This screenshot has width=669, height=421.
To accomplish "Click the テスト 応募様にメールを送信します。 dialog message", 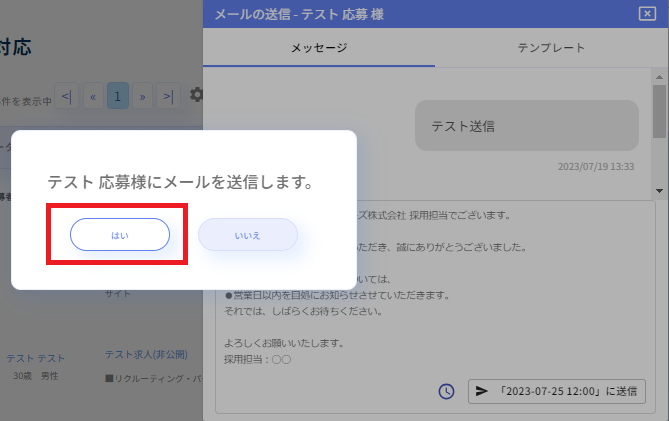I will [181, 182].
